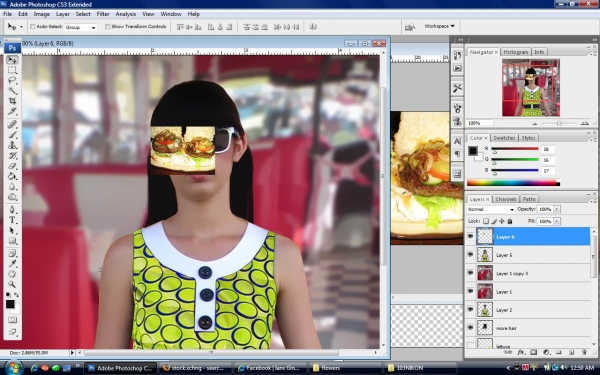This screenshot has width=600, height=375.
Task: Open the Actions panel icon in dock
Action: pyautogui.click(x=457, y=68)
